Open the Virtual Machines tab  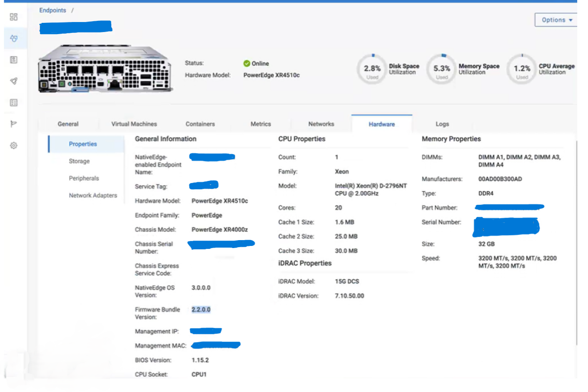click(x=134, y=124)
